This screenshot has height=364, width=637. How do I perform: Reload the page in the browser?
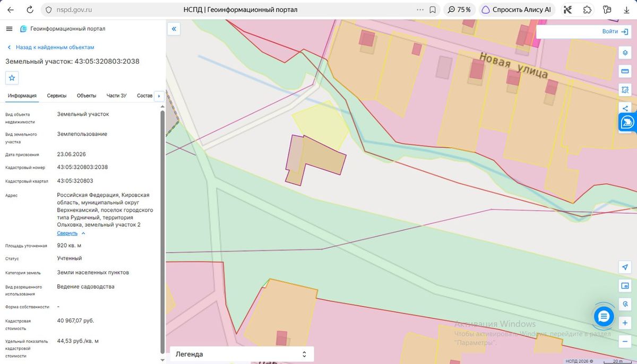point(30,10)
